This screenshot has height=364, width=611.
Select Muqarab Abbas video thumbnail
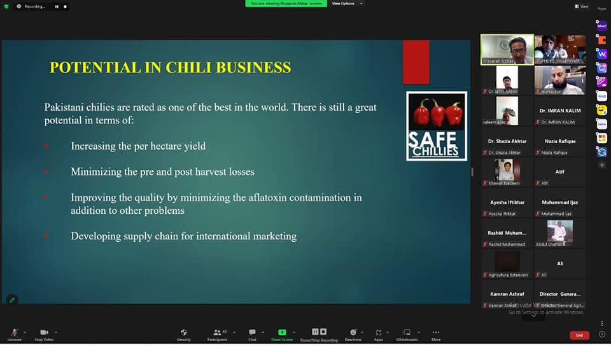tap(507, 49)
